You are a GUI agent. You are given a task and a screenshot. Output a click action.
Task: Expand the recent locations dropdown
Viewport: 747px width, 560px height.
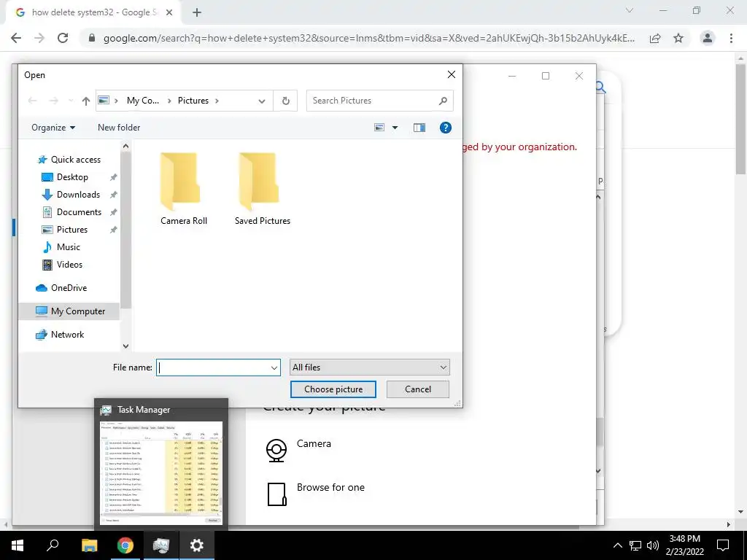click(x=71, y=101)
